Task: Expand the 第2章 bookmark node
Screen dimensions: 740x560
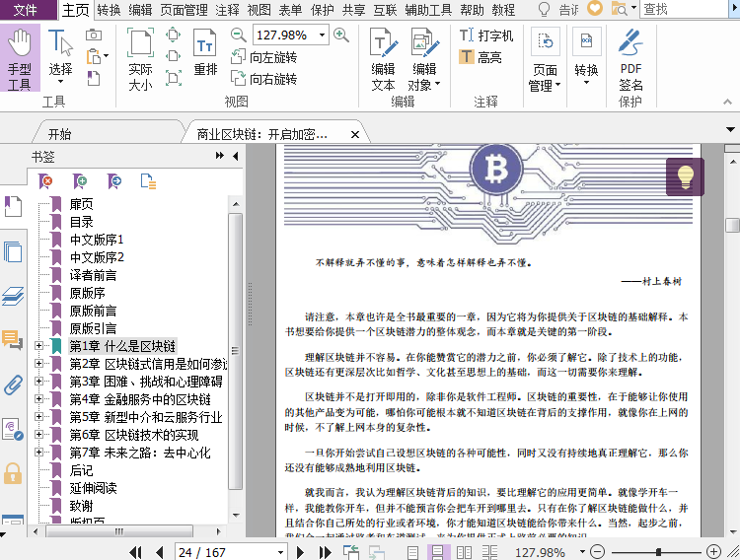Action: pyautogui.click(x=38, y=363)
